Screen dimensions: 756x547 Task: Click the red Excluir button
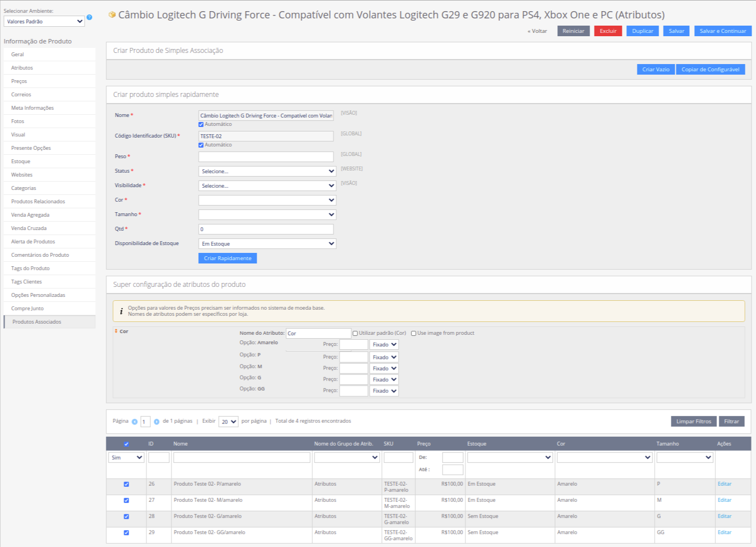click(608, 31)
